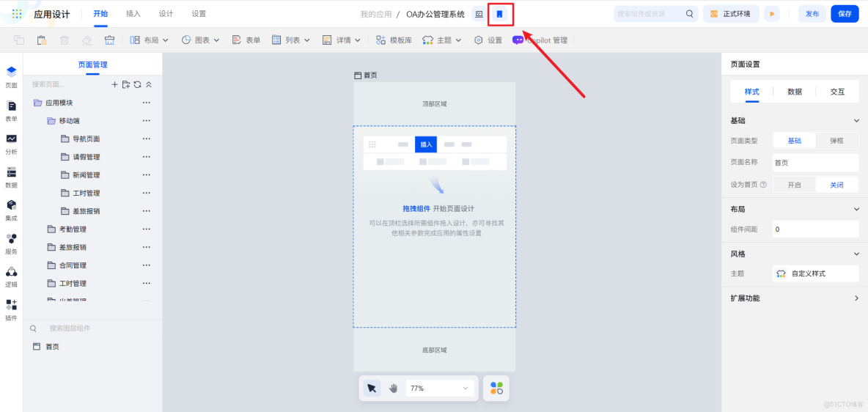This screenshot has width=868, height=412.
Task: Select 首页 in the layer list
Action: 53,347
